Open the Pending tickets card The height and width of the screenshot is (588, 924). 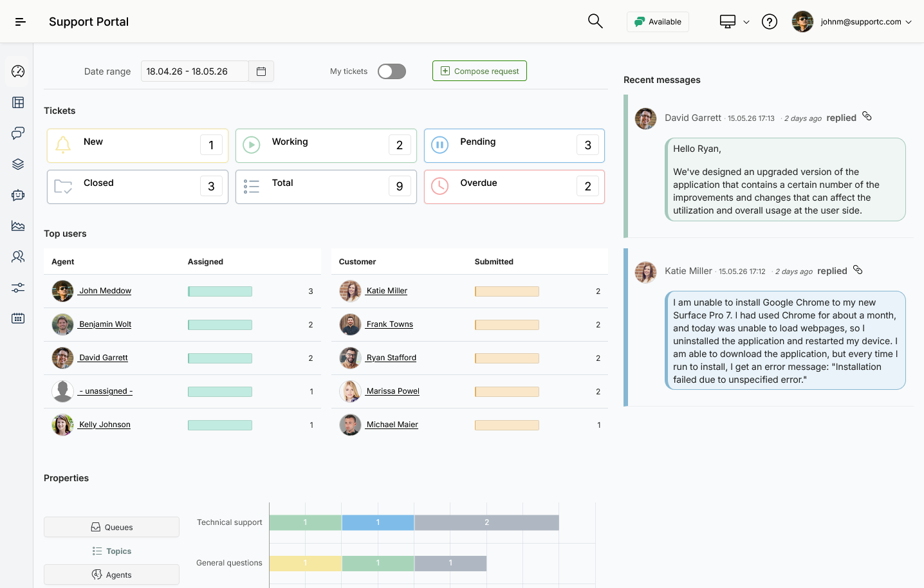pos(514,145)
